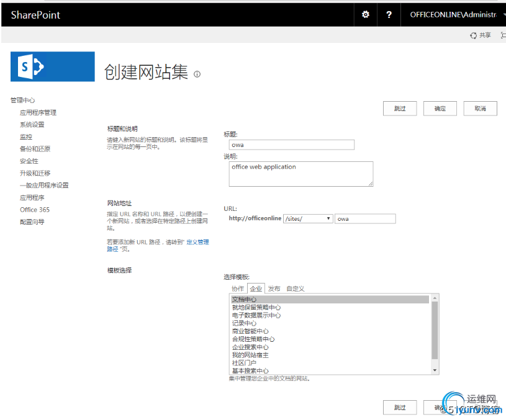This screenshot has width=506, height=420.
Task: Switch to the 发布 template tab
Action: pos(274,288)
